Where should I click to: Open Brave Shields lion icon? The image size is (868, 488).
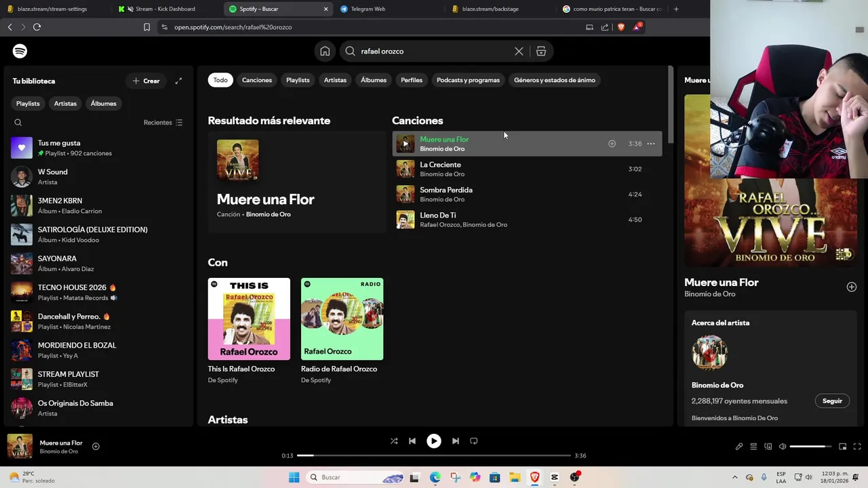620,27
